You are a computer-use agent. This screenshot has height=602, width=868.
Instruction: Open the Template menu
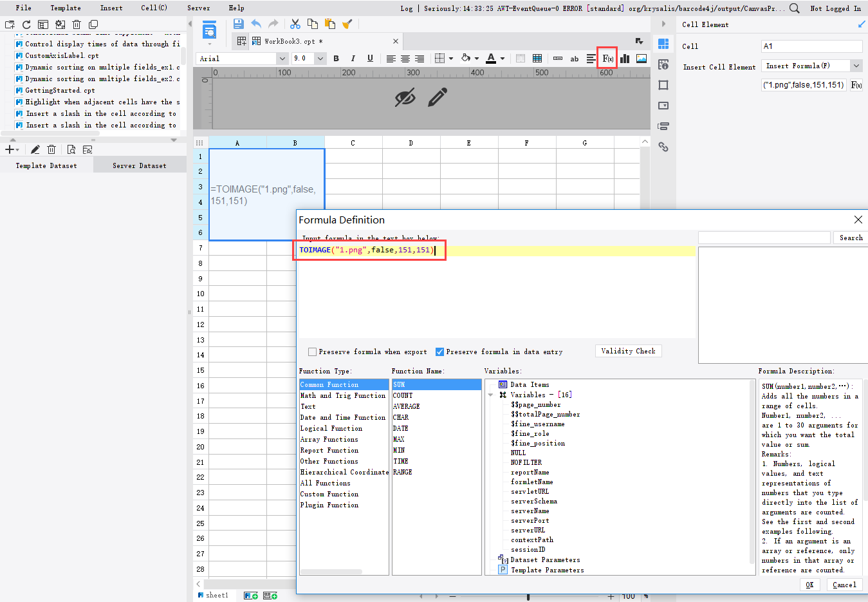pos(65,8)
